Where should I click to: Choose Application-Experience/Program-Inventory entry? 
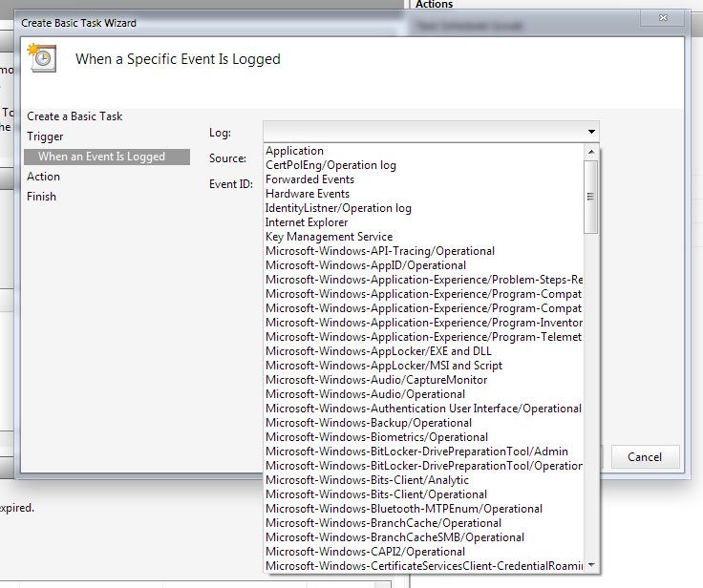(424, 323)
